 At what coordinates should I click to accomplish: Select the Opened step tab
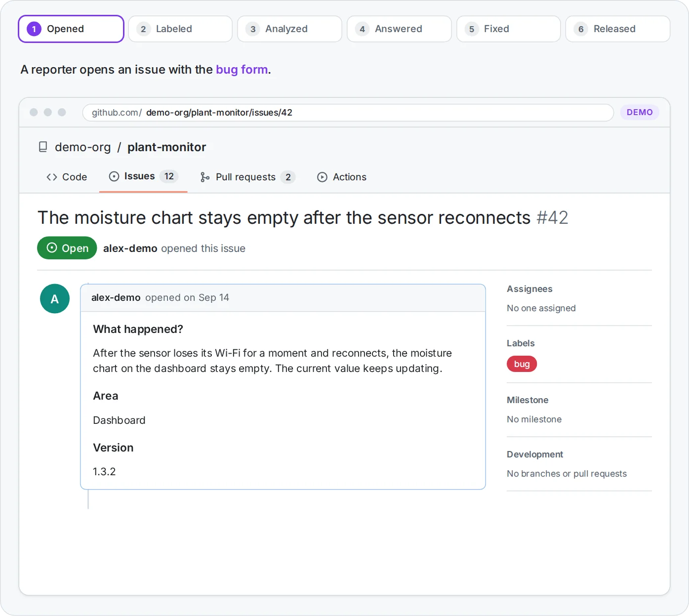point(71,29)
